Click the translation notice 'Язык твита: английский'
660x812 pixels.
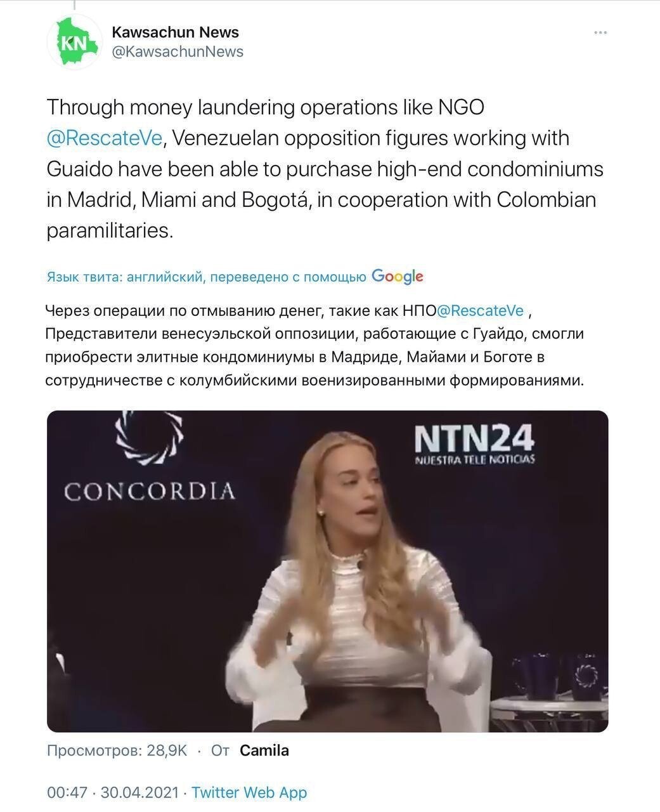point(125,277)
